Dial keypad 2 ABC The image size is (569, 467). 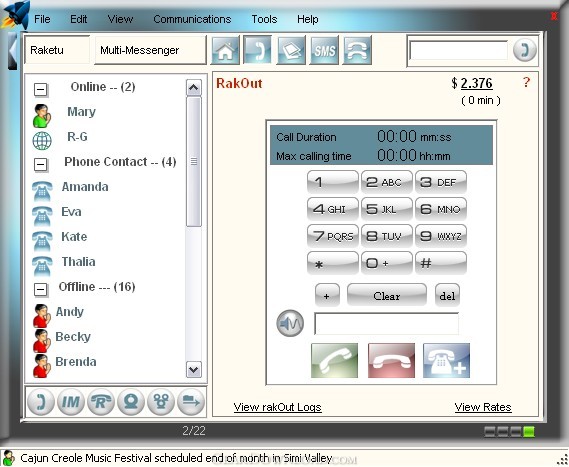[x=386, y=182]
